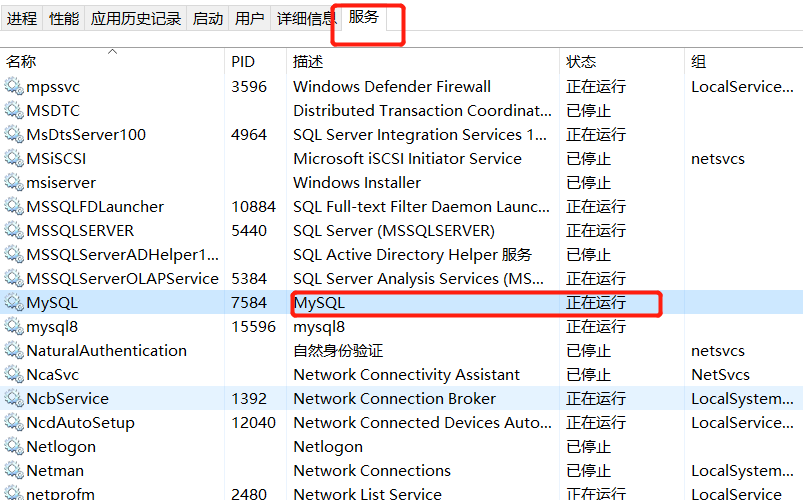803x500 pixels.
Task: Open the 详细信息 tab
Action: point(306,19)
